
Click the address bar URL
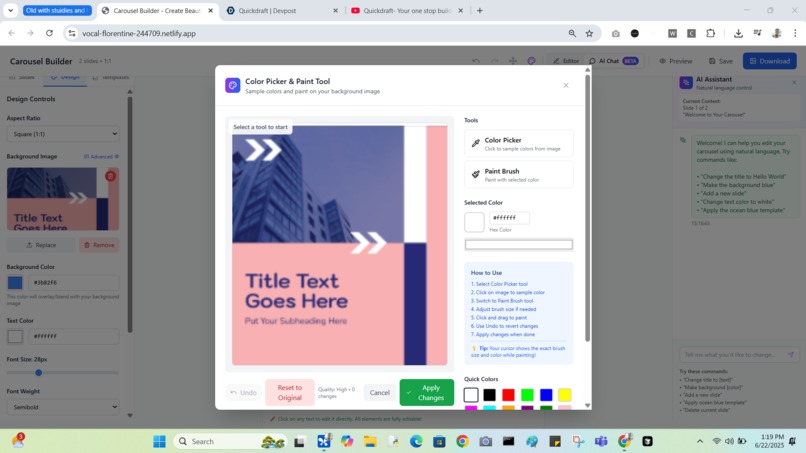139,33
